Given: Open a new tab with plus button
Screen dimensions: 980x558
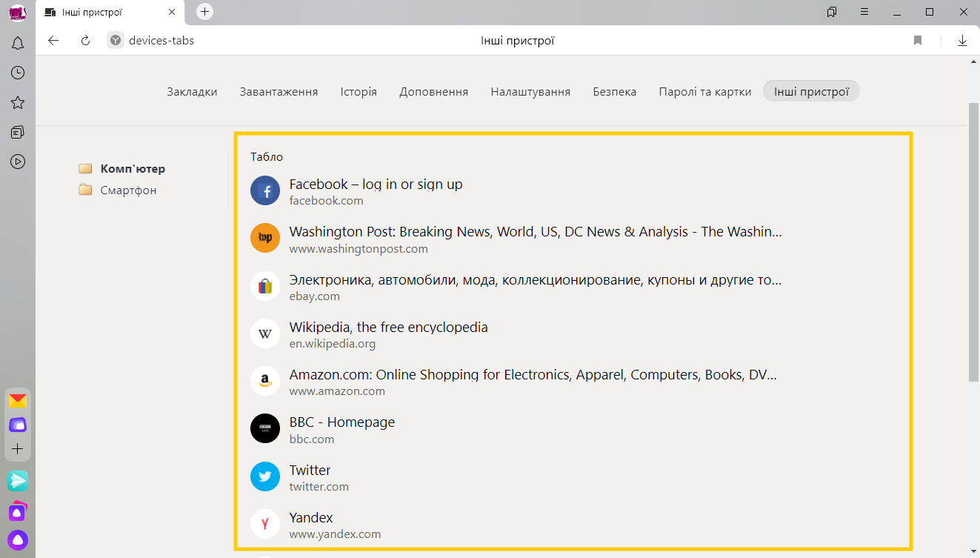Looking at the screenshot, I should (205, 12).
